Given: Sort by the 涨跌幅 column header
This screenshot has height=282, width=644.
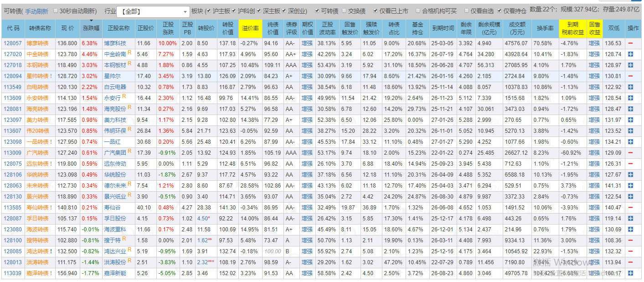Looking at the screenshot, I should [x=91, y=28].
